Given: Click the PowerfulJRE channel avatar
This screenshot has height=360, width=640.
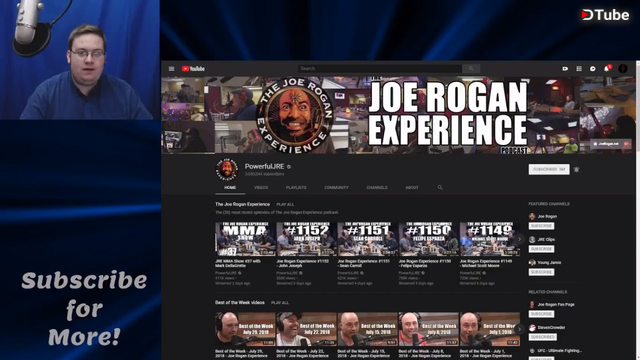Looking at the screenshot, I should coord(227,169).
